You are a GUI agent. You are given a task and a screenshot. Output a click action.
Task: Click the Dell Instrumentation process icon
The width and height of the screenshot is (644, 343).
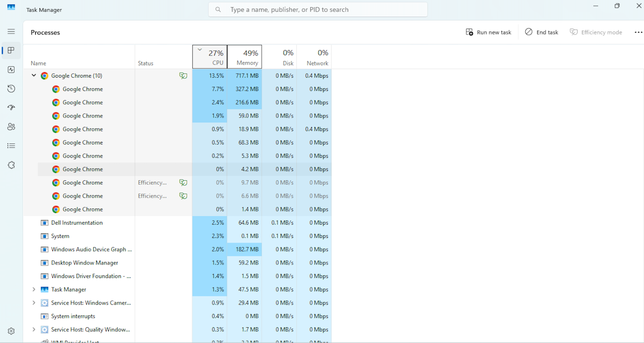[45, 223]
